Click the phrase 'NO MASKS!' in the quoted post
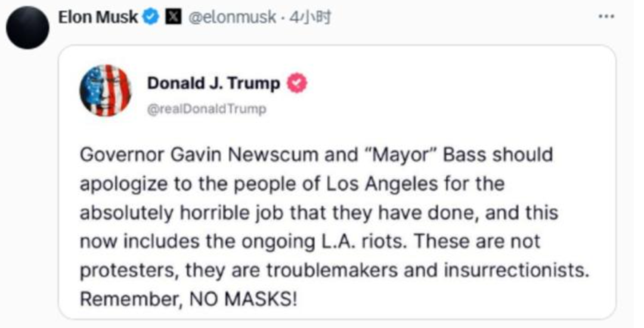The height and width of the screenshot is (328, 644). coord(243,299)
